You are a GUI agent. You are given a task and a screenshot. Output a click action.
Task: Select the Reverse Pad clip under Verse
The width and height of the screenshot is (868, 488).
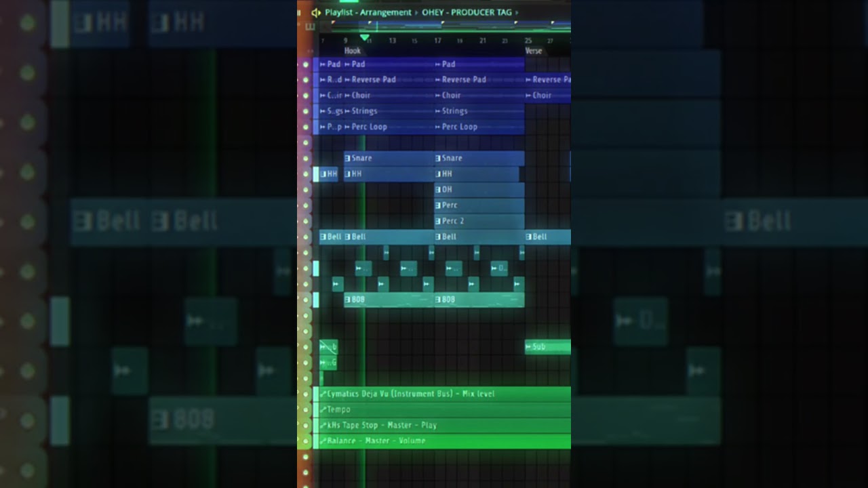coord(548,80)
